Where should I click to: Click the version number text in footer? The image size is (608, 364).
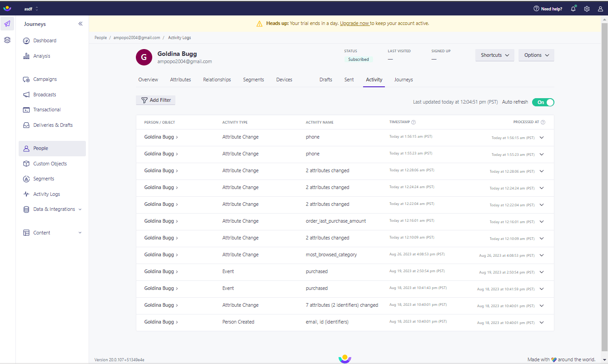(x=120, y=359)
